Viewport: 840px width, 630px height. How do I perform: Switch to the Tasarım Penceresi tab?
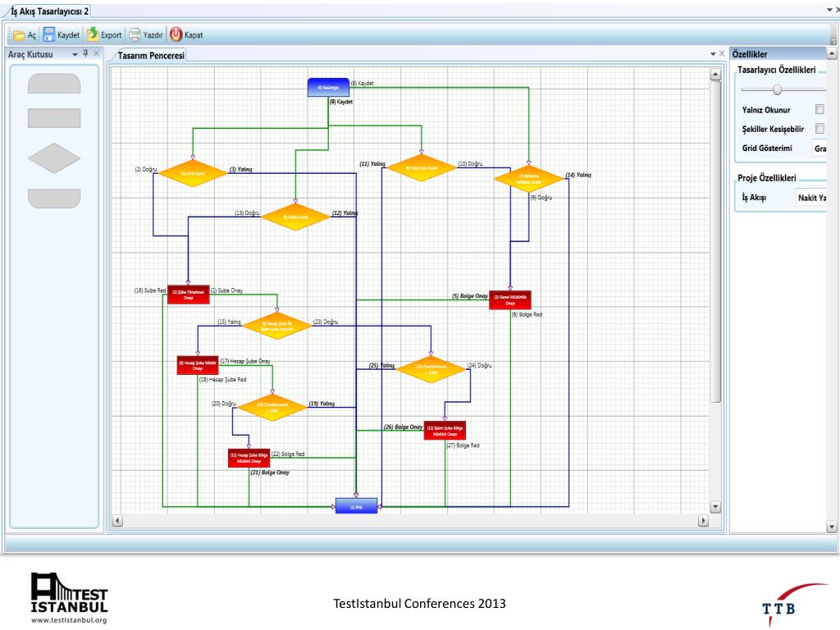click(151, 55)
